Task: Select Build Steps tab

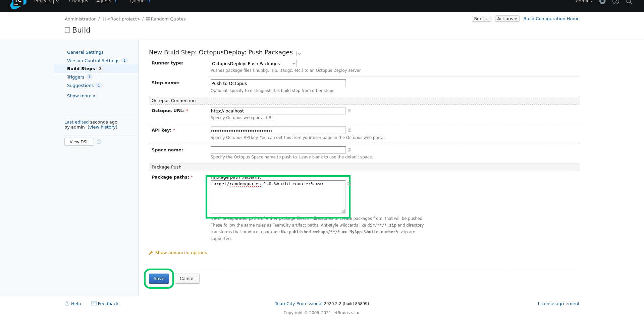Action: pyautogui.click(x=81, y=69)
